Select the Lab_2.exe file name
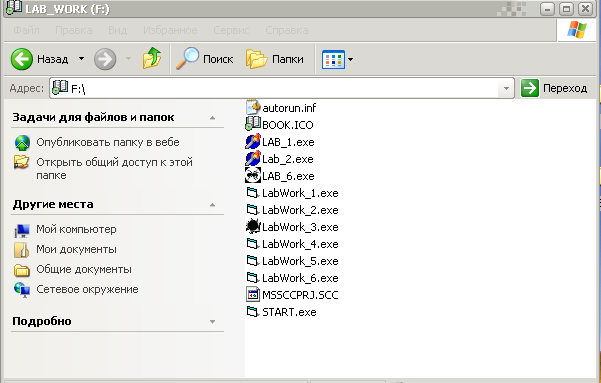 [287, 159]
